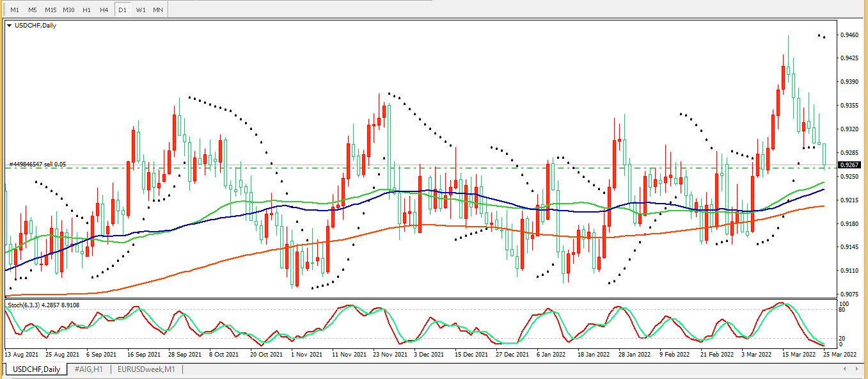Click the 0.9110 price scale label

pyautogui.click(x=850, y=271)
